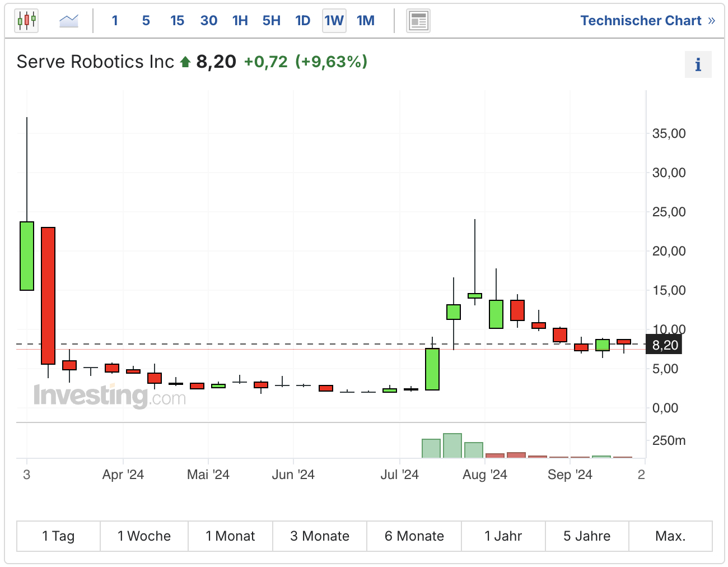The image size is (728, 567).
Task: Click the Mai '24 axis label
Action: pos(208,475)
